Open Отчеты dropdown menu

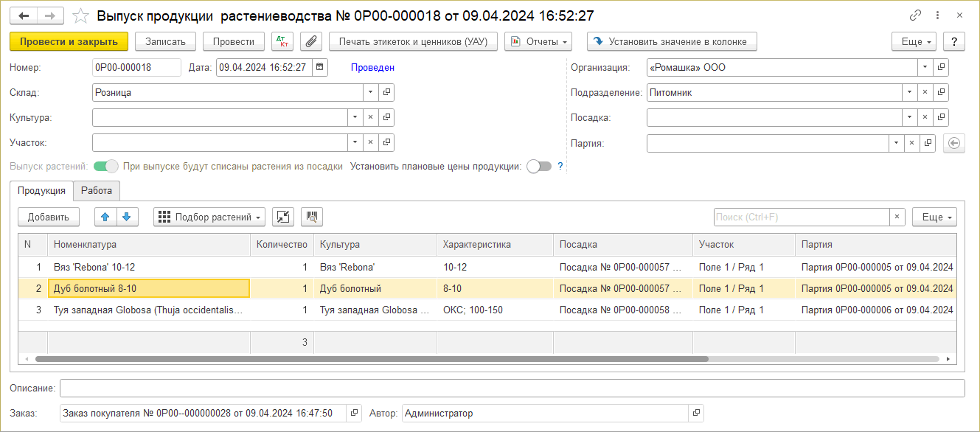point(538,41)
